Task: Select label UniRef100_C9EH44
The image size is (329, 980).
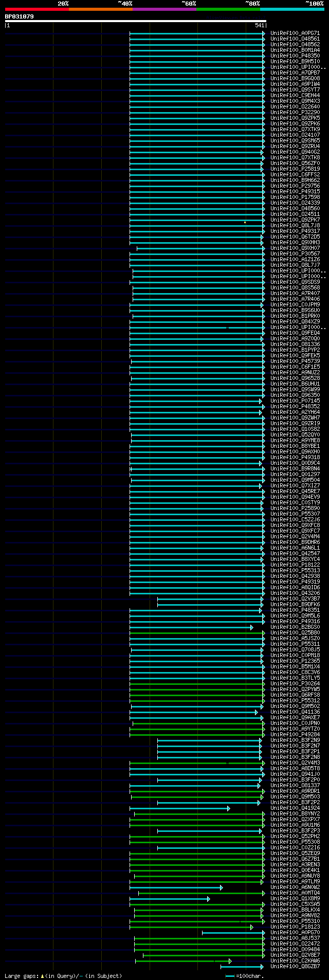Action: coord(295,96)
